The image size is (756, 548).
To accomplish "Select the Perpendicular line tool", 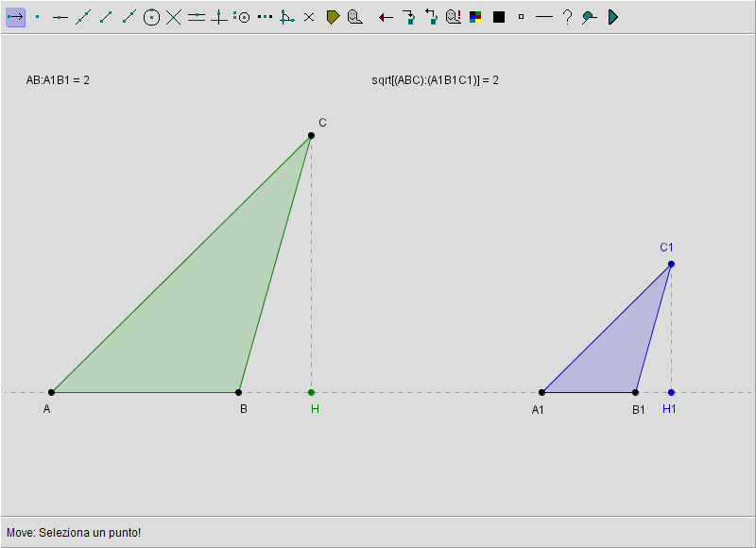I will click(219, 17).
